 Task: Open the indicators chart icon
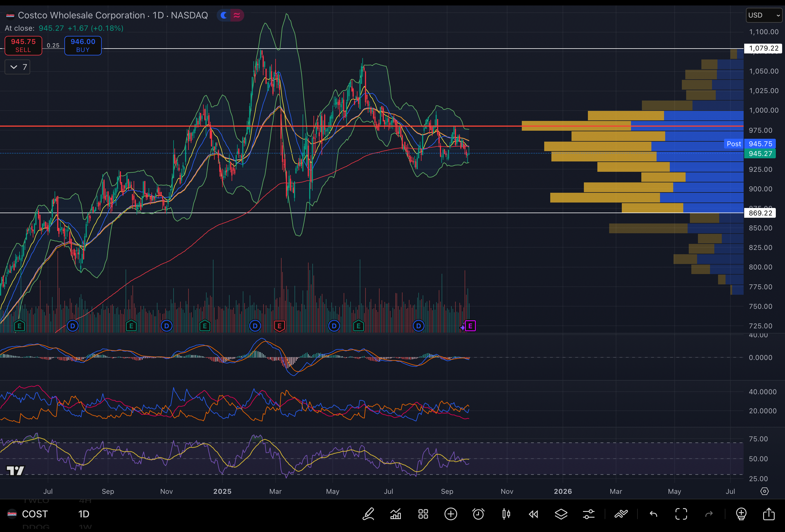coord(396,514)
